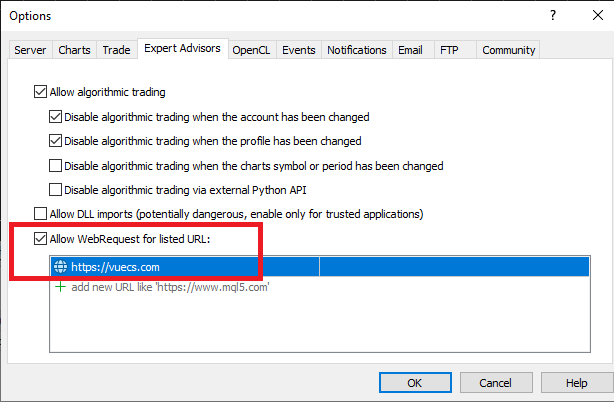Uncheck disable trading when profile changed
The image size is (614, 402).
click(55, 141)
